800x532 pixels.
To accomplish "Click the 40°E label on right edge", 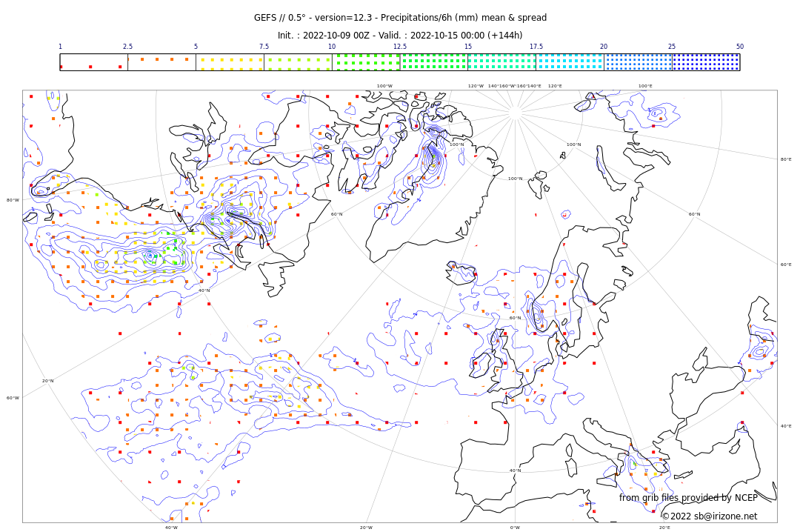I will click(x=785, y=426).
